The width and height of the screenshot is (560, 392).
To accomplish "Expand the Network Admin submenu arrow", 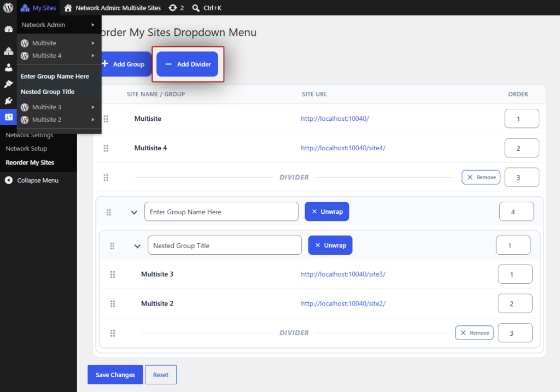I will (x=93, y=25).
